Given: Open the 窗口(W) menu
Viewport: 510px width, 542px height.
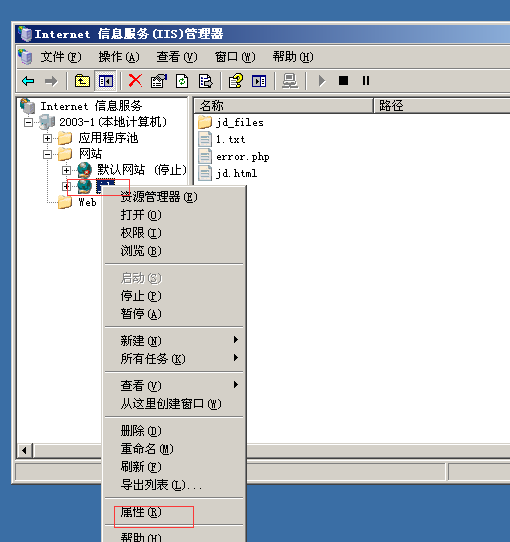Looking at the screenshot, I should [x=235, y=57].
